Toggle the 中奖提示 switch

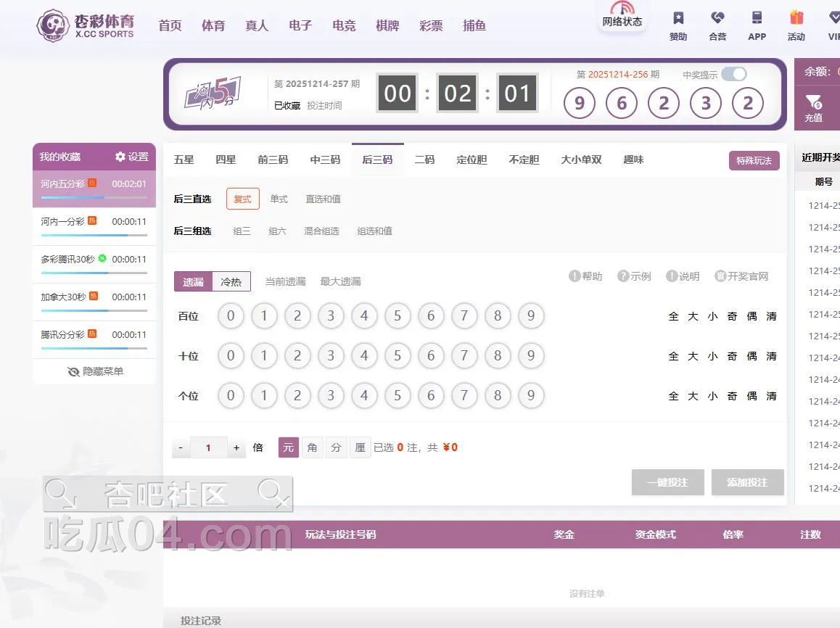coord(733,74)
